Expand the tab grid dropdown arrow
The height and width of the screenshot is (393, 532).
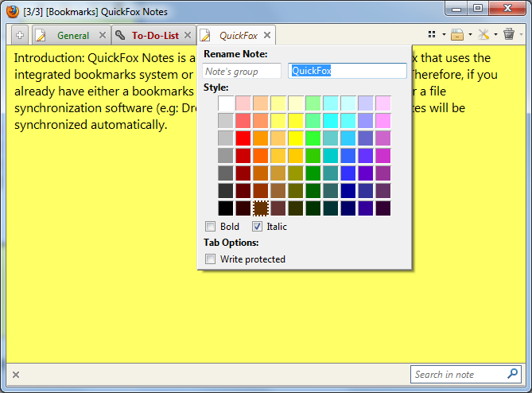pyautogui.click(x=444, y=35)
